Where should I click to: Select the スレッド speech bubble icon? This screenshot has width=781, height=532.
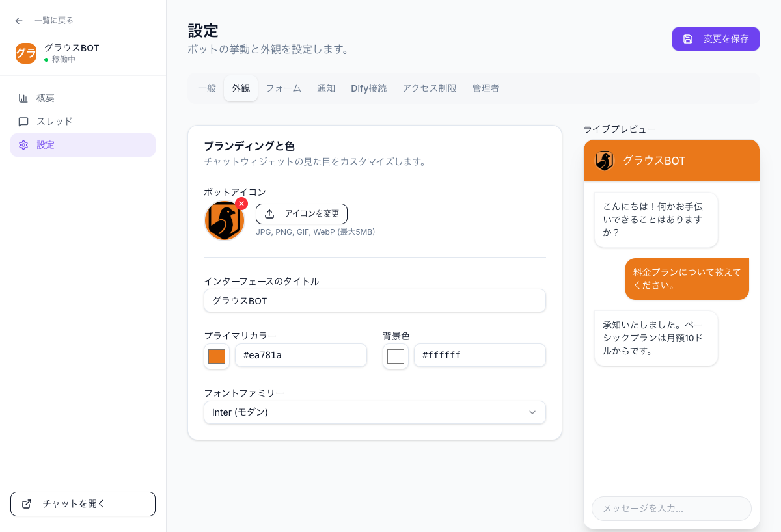pyautogui.click(x=23, y=121)
